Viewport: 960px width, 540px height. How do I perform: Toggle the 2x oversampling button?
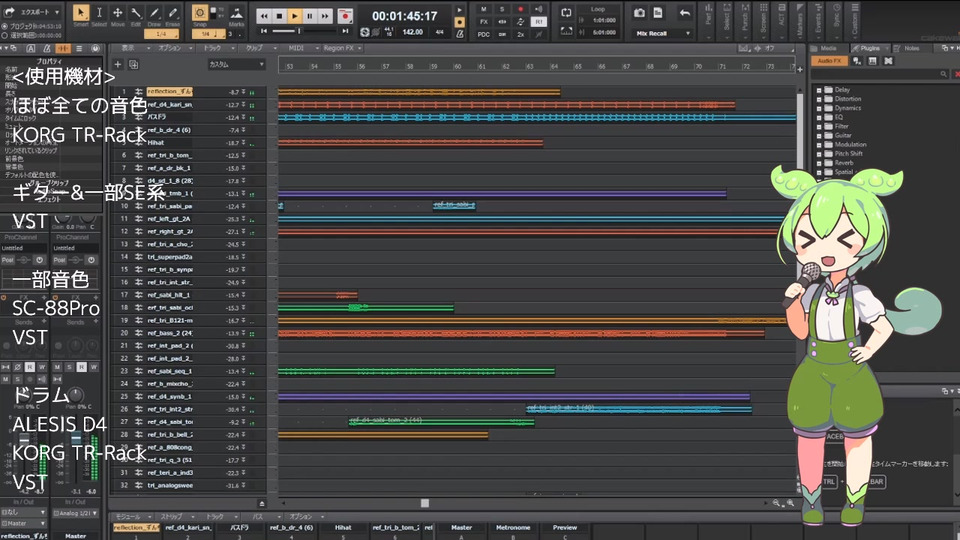coord(520,34)
